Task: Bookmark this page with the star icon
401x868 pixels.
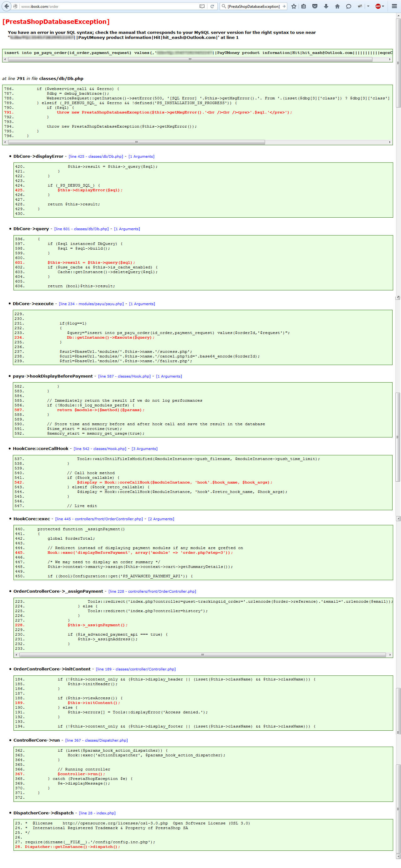Action: (294, 6)
